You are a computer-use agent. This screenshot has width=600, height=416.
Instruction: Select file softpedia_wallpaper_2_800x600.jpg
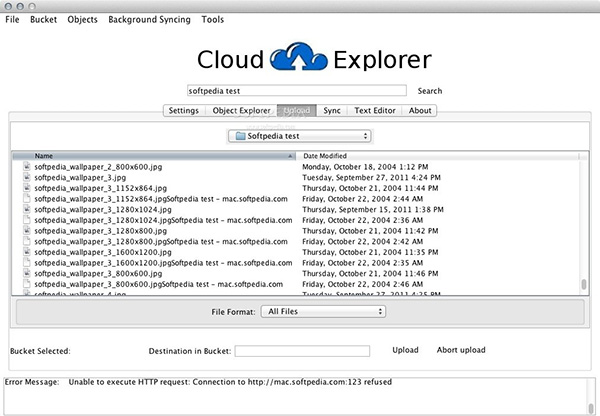pos(98,167)
